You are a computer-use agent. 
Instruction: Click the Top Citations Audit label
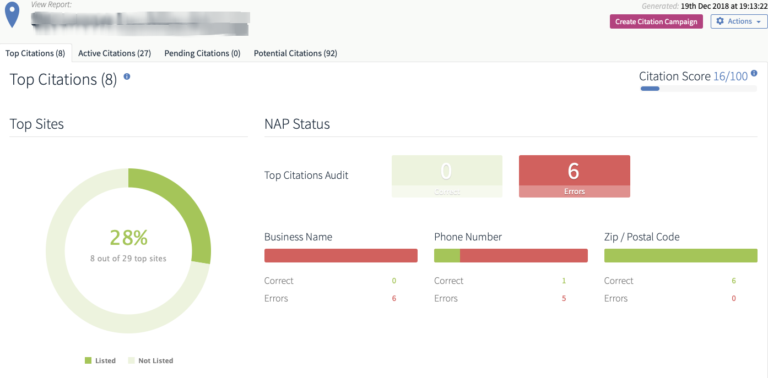[306, 175]
